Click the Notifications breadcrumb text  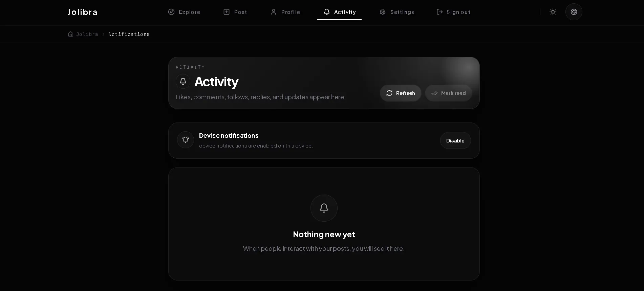[x=129, y=34]
